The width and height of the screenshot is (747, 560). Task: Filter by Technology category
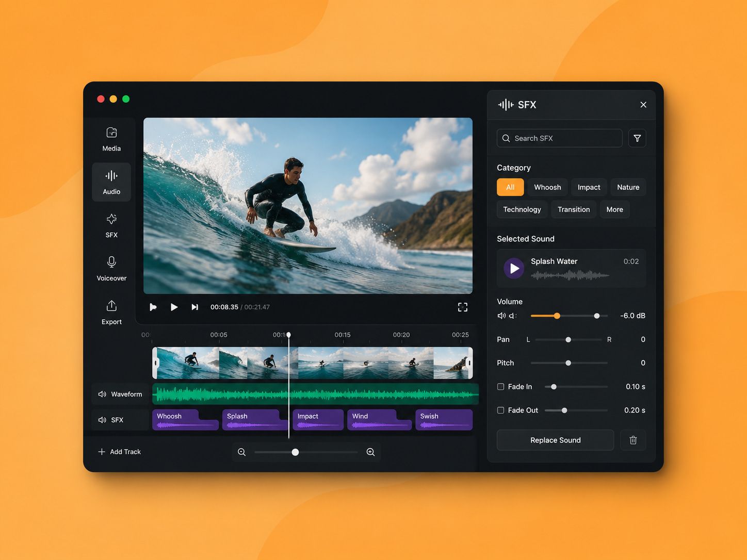(x=522, y=209)
